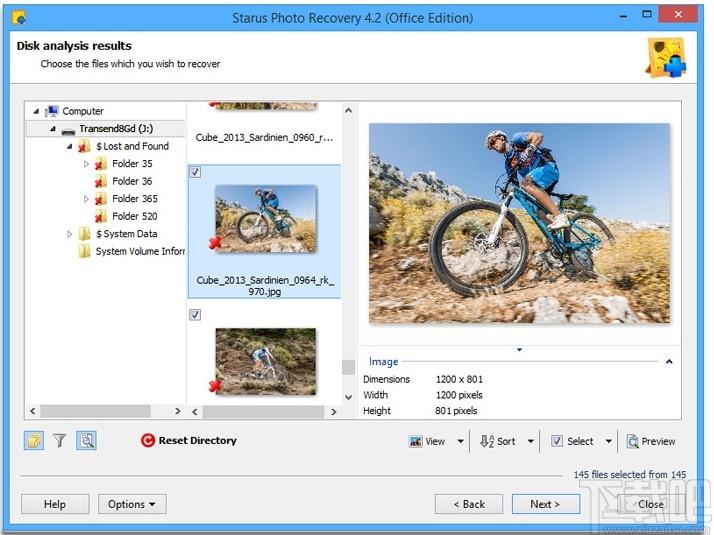Screen dimensions: 714x535
Task: Click the large preview image of the cyclist
Action: [519, 223]
